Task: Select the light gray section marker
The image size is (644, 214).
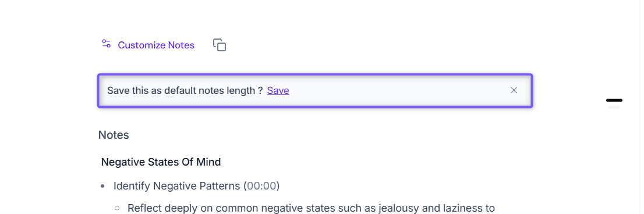Action: (614, 107)
